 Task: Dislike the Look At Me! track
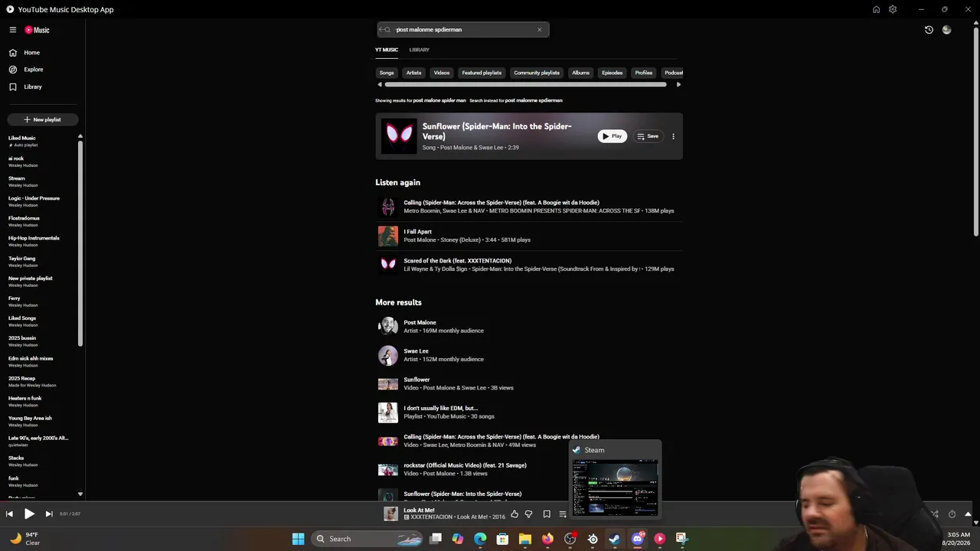pos(528,514)
